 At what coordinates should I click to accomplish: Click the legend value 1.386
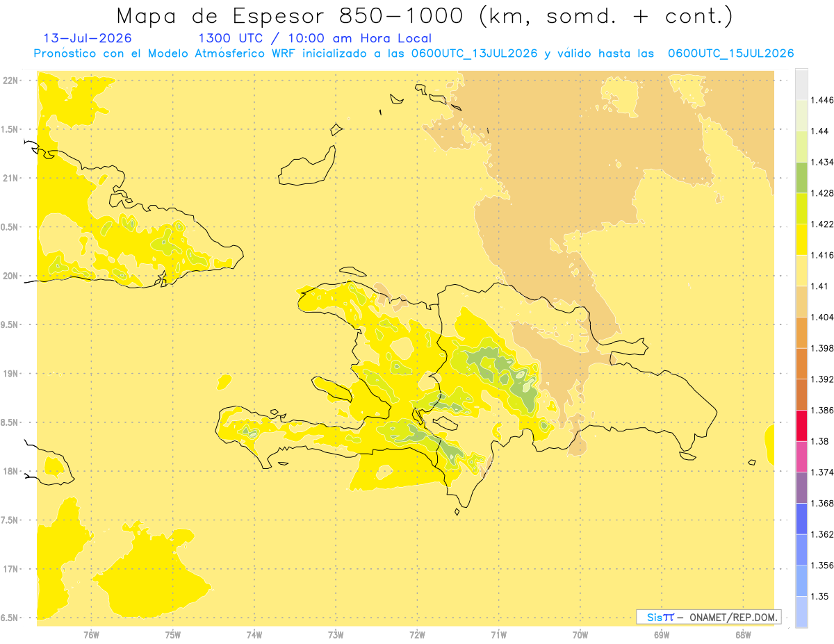point(822,411)
